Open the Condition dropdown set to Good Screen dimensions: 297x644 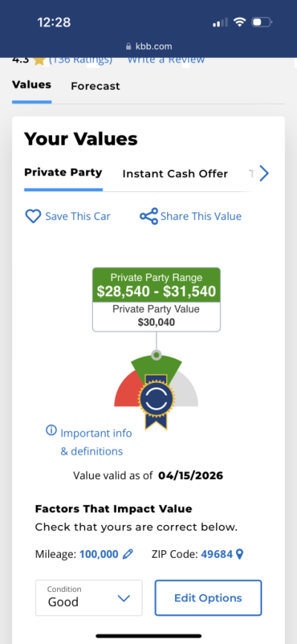pyautogui.click(x=88, y=598)
